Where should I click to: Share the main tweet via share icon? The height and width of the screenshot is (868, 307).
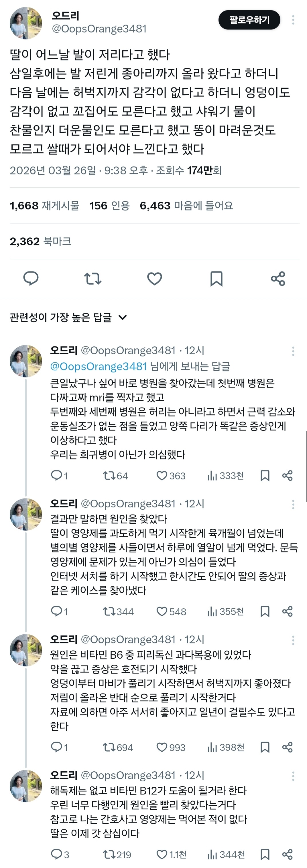pos(278,278)
